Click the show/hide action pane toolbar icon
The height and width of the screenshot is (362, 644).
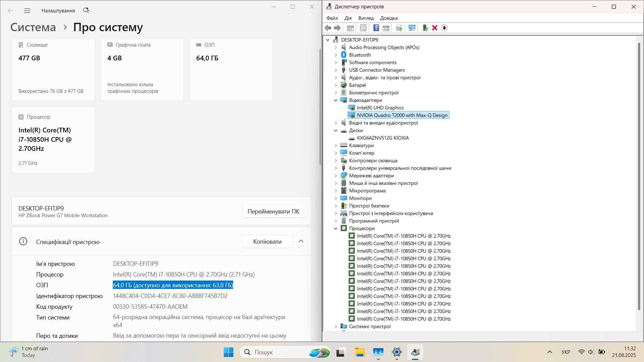386,28
